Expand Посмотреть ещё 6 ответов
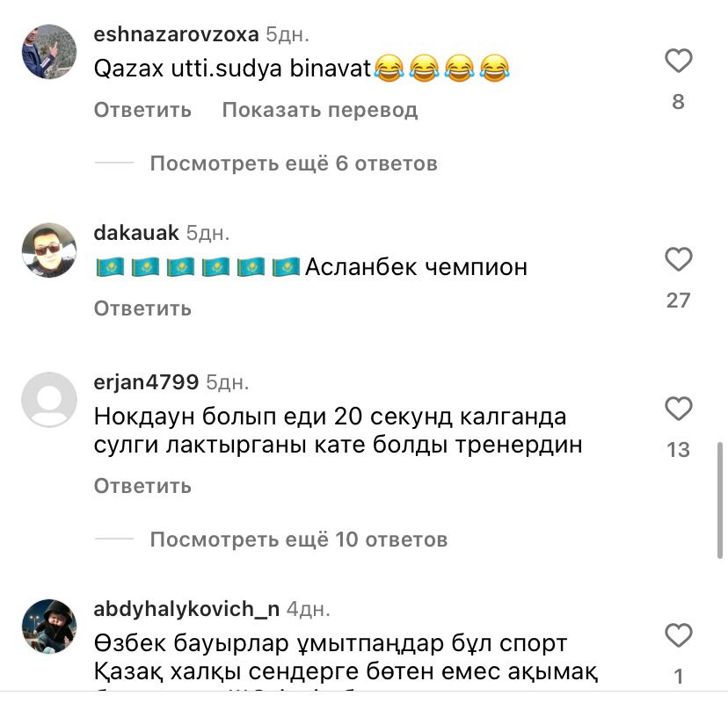This screenshot has height=703, width=728. (294, 163)
